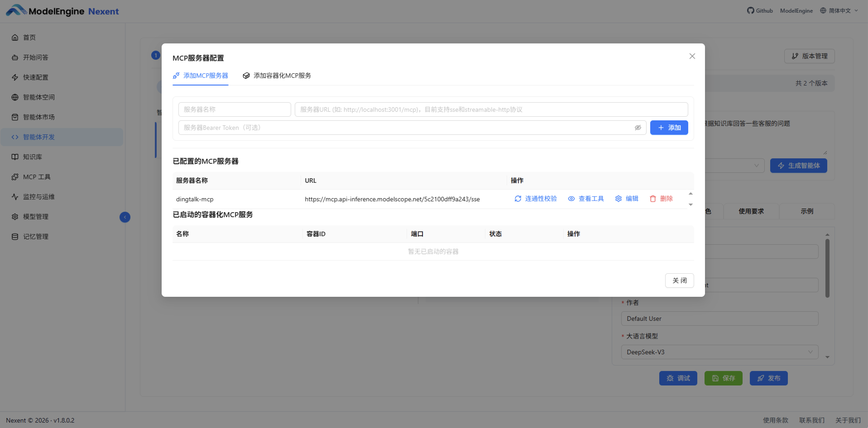Image resolution: width=868 pixels, height=428 pixels.
Task: Toggle Bearer Token visibility eye icon
Action: coord(638,128)
